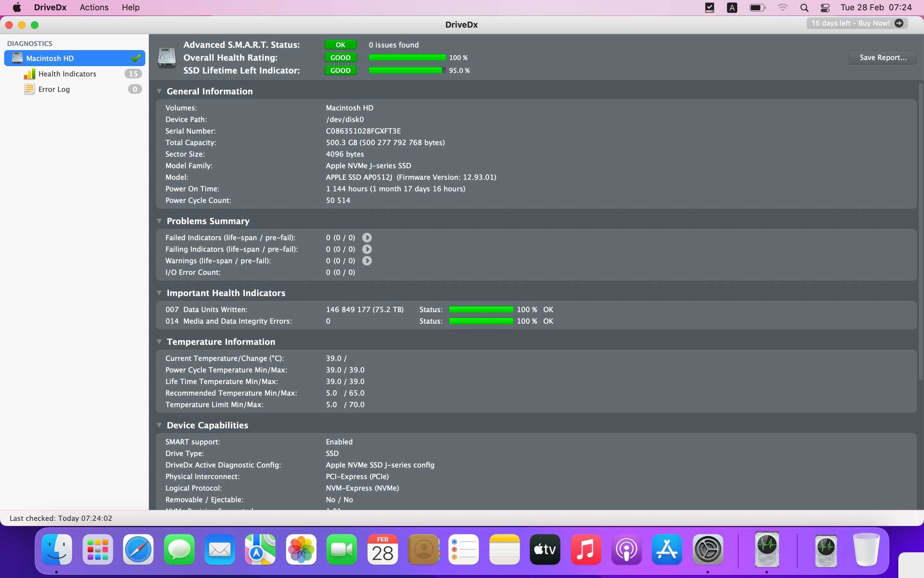Collapse the Device Capabilities section

159,425
